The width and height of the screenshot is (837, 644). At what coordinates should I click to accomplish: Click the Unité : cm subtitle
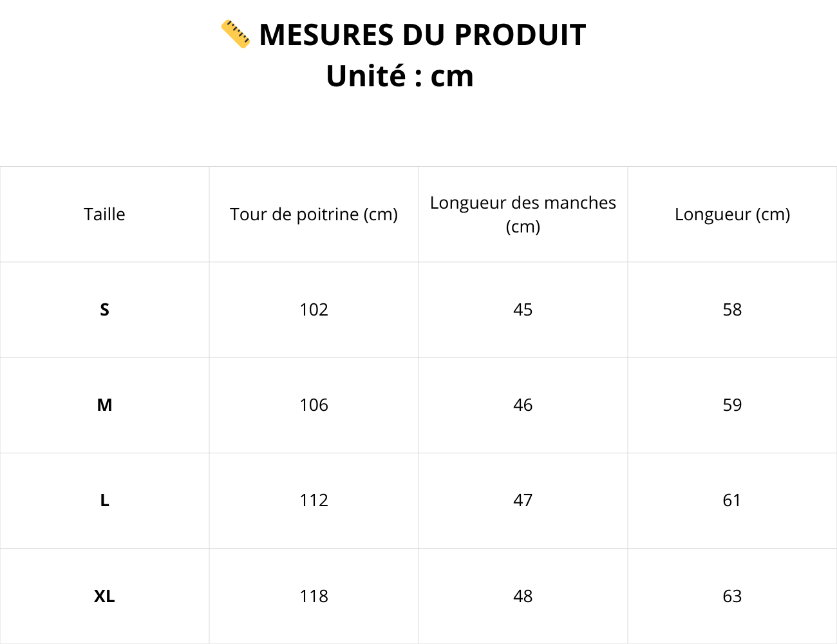pos(400,76)
